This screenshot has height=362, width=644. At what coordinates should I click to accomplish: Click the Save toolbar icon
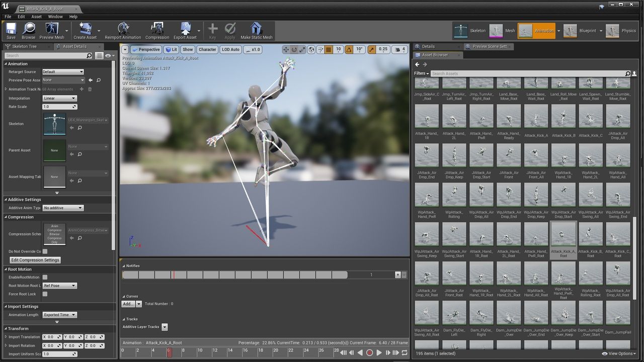[11, 31]
